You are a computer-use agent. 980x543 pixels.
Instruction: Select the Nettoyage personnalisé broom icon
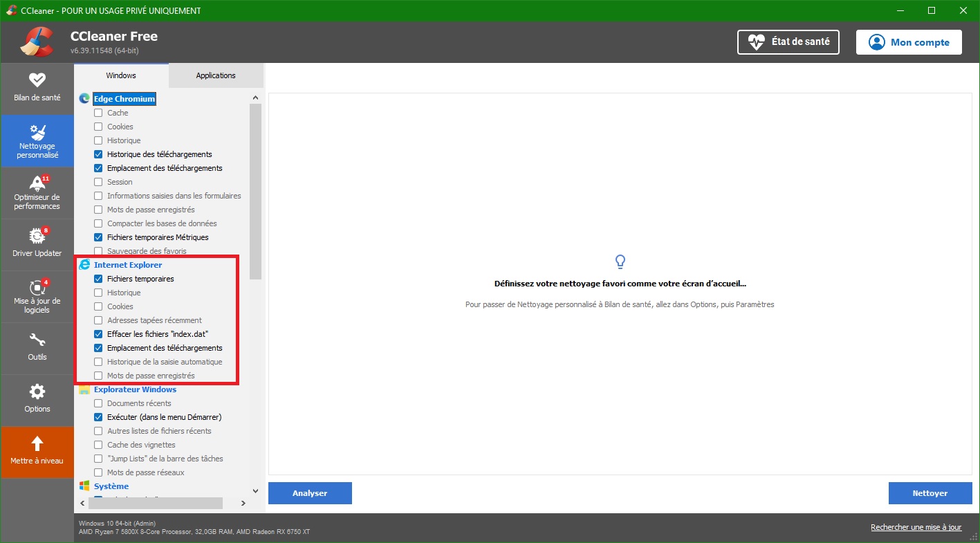click(37, 131)
